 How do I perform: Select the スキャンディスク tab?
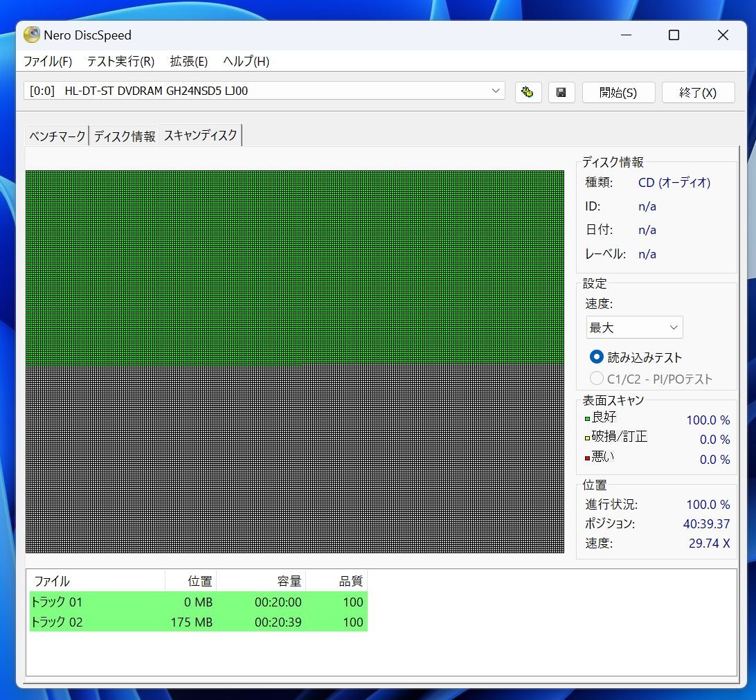199,135
